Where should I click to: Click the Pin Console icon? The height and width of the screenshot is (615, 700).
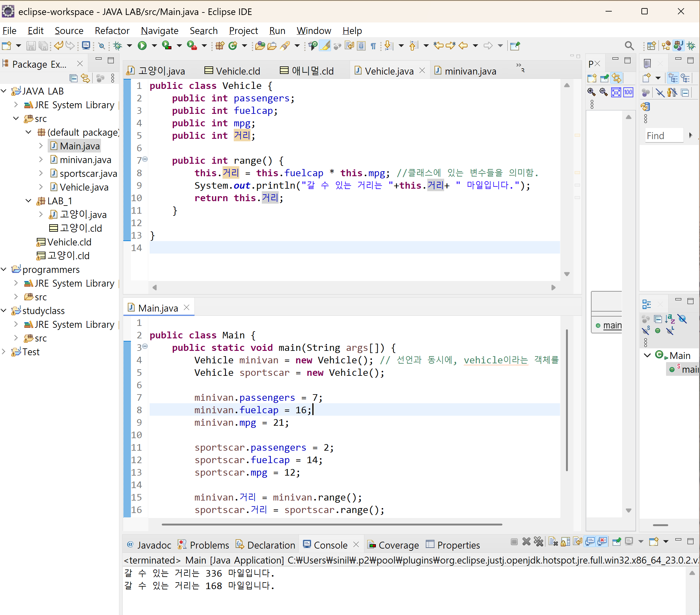click(x=616, y=542)
